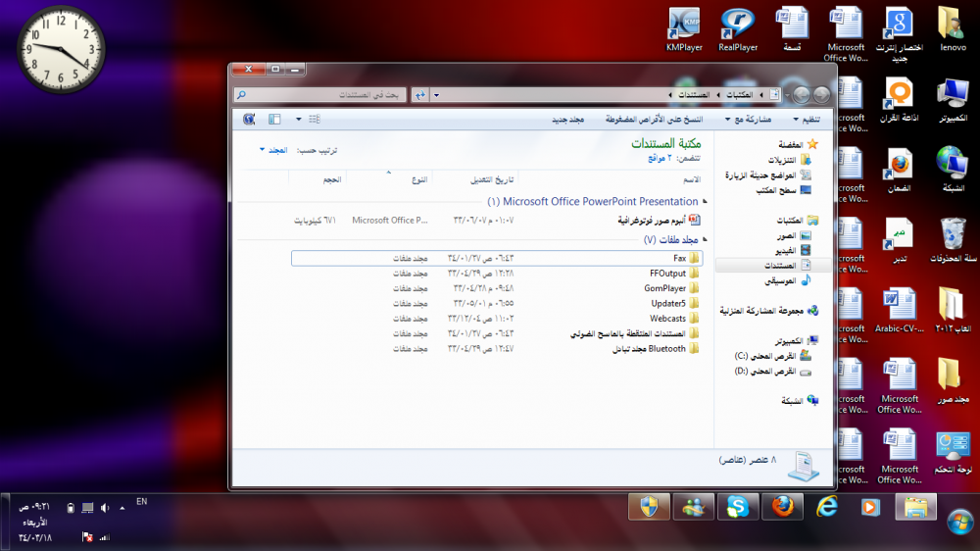Click the search documents field
The image size is (980, 551).
(x=320, y=95)
